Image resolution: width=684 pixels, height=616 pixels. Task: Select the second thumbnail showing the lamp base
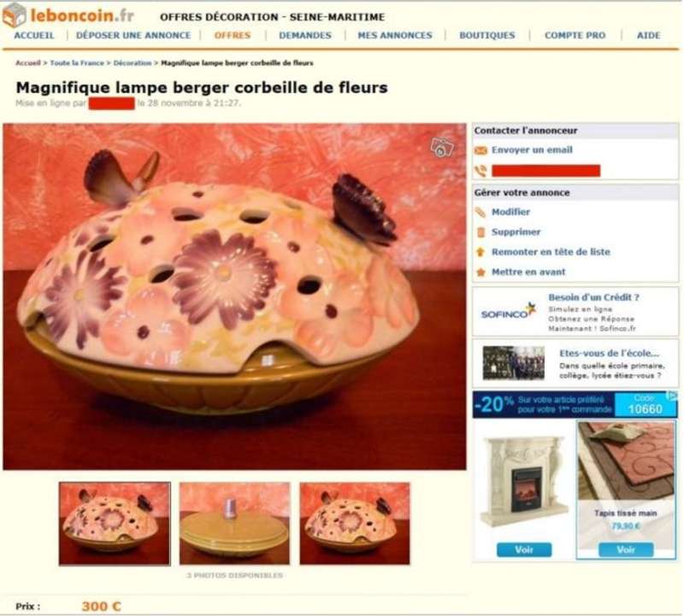(x=234, y=524)
